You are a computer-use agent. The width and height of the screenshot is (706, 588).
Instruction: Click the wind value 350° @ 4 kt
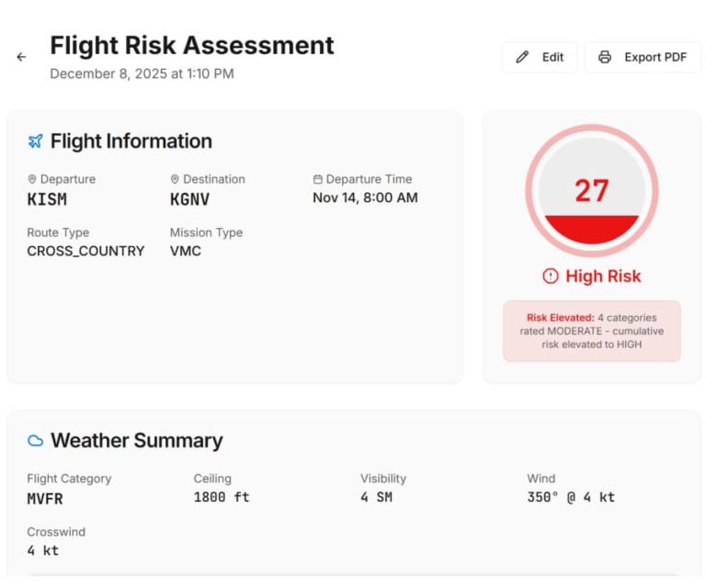(x=570, y=497)
